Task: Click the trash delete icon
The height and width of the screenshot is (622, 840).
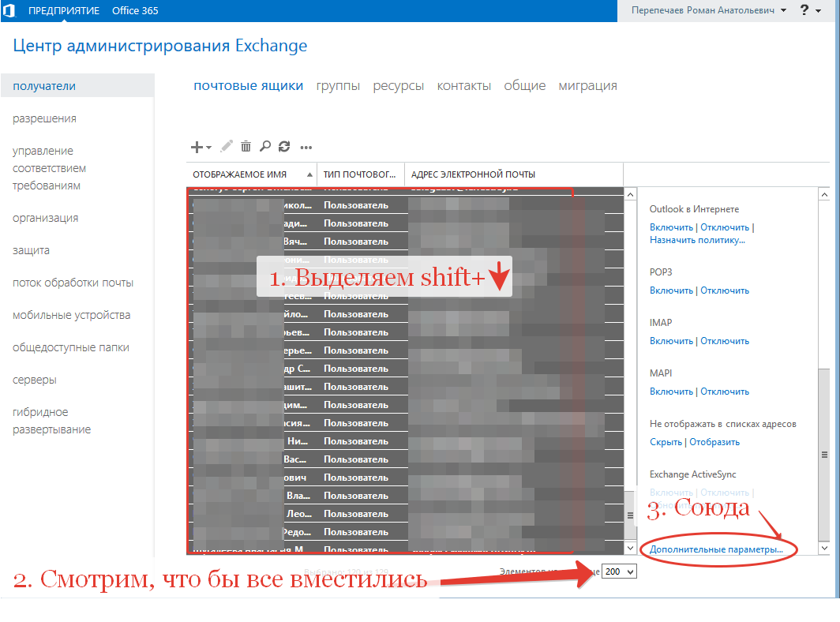Action: click(x=246, y=146)
